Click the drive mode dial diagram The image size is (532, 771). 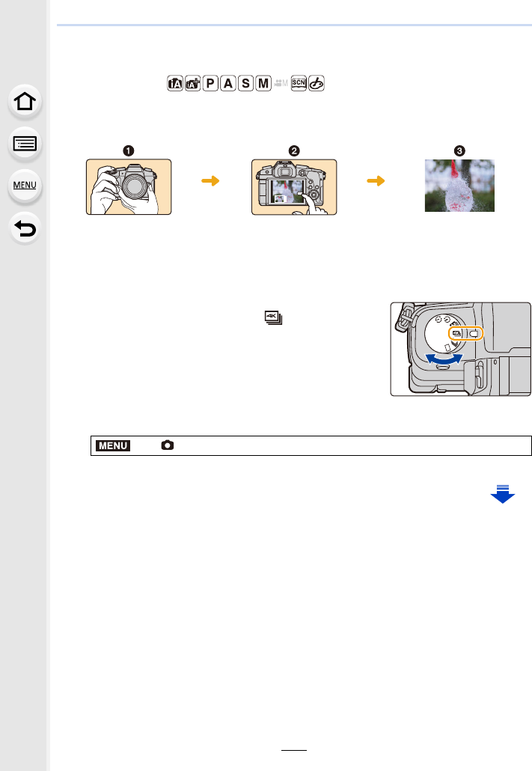[461, 349]
